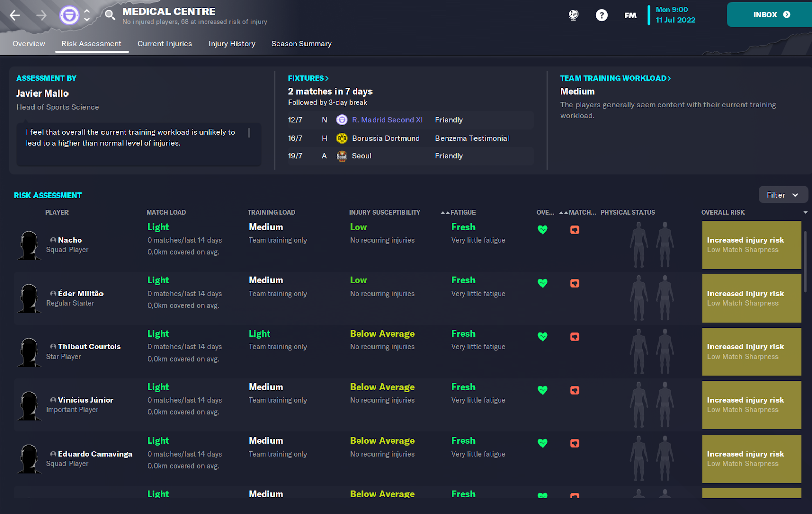This screenshot has height=514, width=812.
Task: Sort by the OVE... overall condition column
Action: (545, 212)
